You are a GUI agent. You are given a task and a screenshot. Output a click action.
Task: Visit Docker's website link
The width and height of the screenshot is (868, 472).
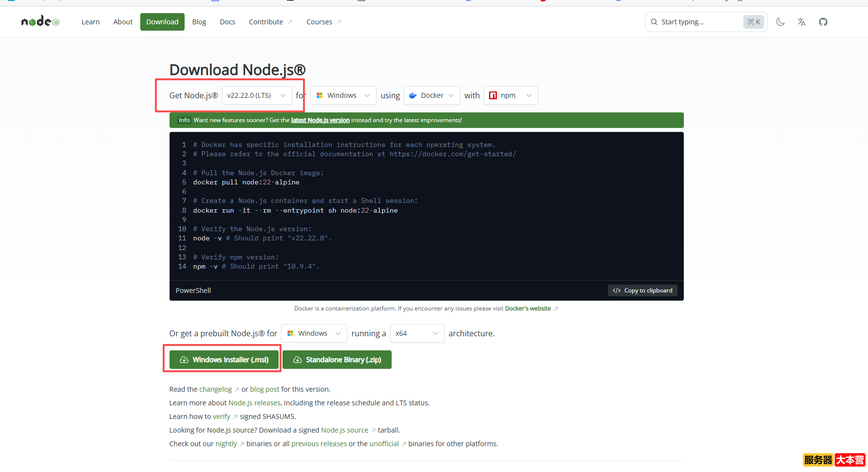click(x=528, y=309)
